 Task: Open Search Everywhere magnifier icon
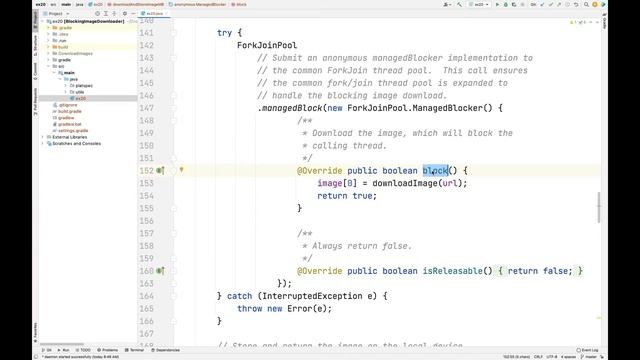click(x=586, y=4)
